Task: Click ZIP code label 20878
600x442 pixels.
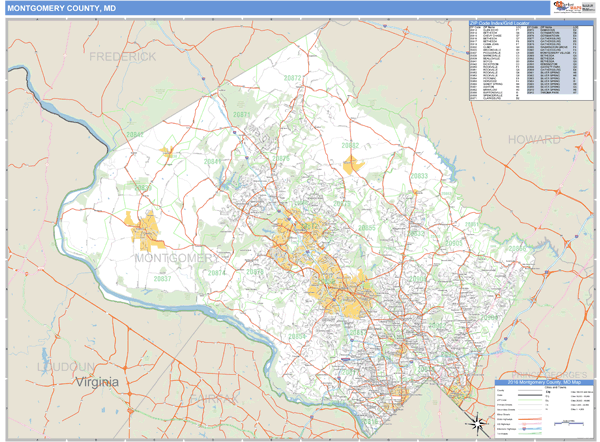Action: [x=254, y=272]
